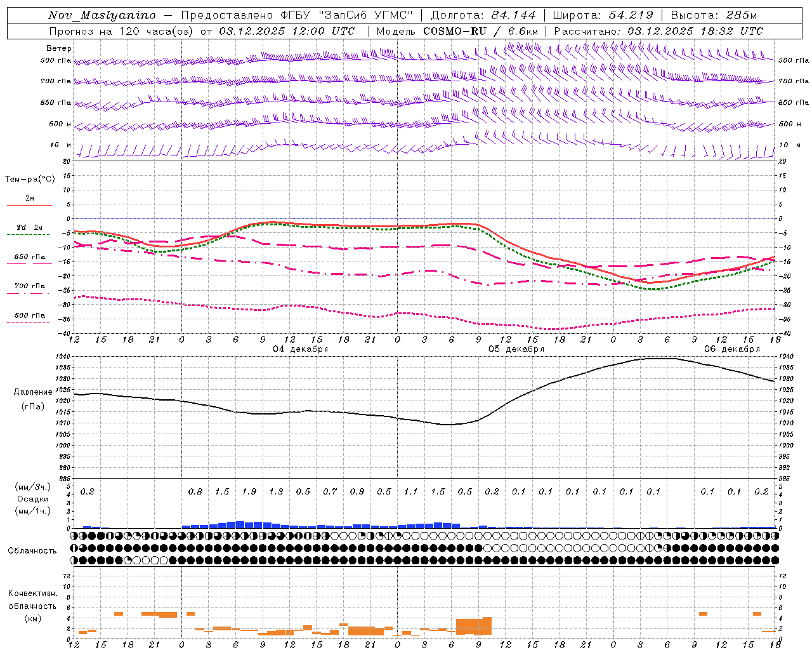
Task: Click the 850 гПа temperature legend entry
Action: (30, 257)
